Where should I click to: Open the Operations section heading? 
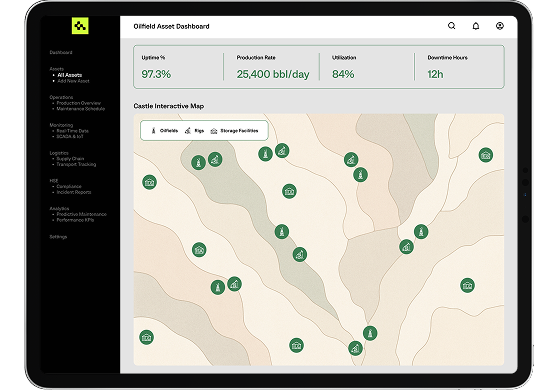pos(61,97)
